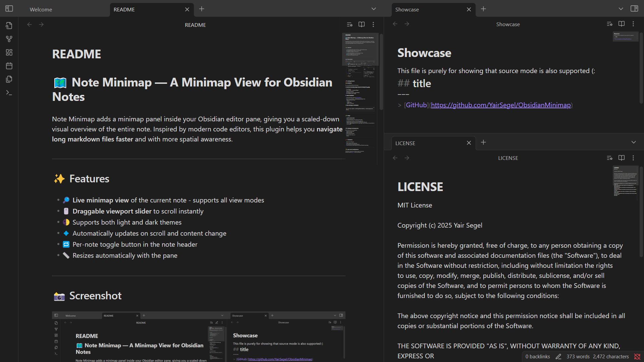Image resolution: width=644 pixels, height=362 pixels.
Task: Open the GitHub link in Showcase note
Action: pyautogui.click(x=500, y=105)
